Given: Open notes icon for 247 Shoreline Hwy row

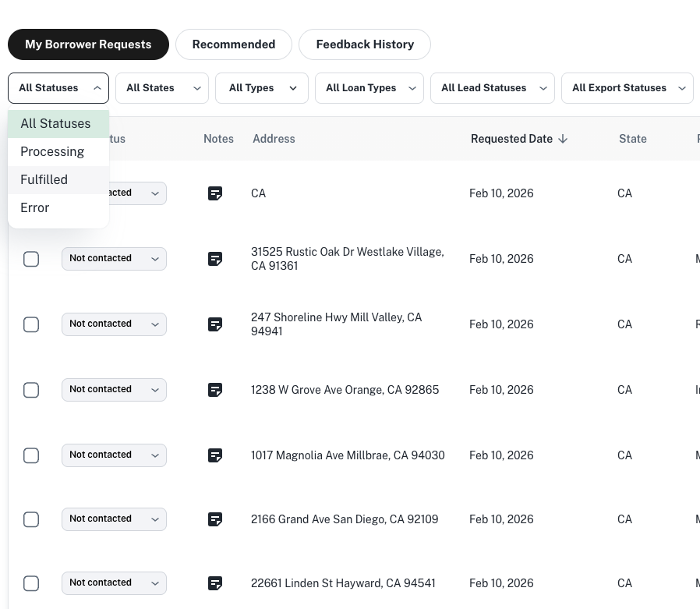Looking at the screenshot, I should 216,324.
